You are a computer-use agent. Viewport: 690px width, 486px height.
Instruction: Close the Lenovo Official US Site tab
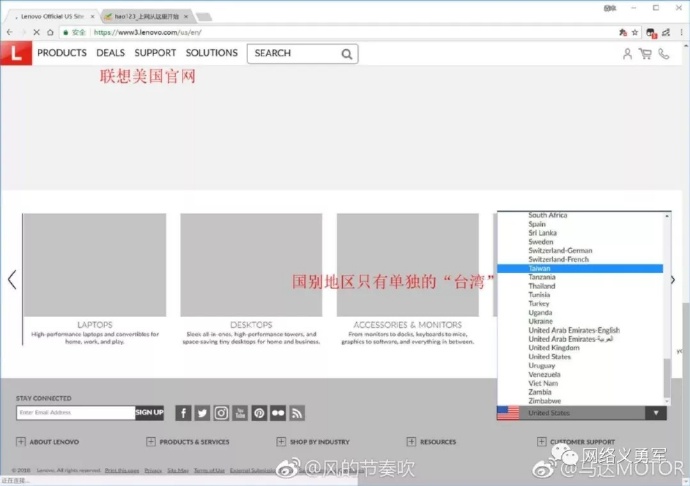pos(92,16)
